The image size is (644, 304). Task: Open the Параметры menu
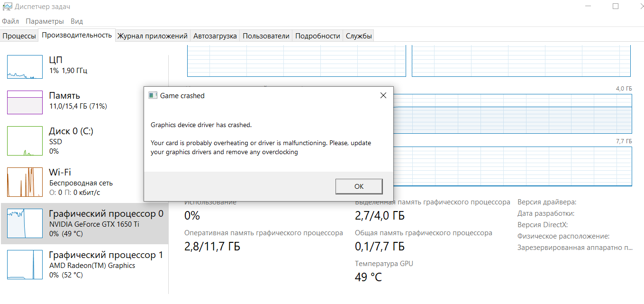coord(45,21)
